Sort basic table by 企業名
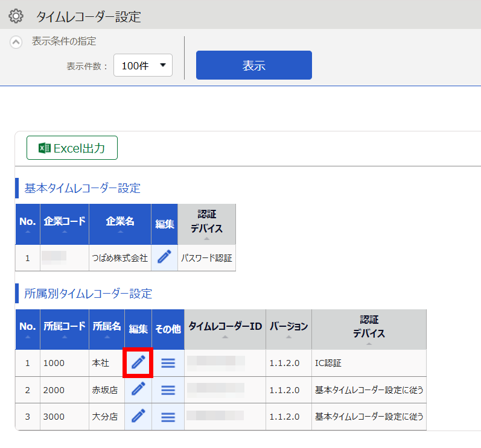 [x=120, y=224]
